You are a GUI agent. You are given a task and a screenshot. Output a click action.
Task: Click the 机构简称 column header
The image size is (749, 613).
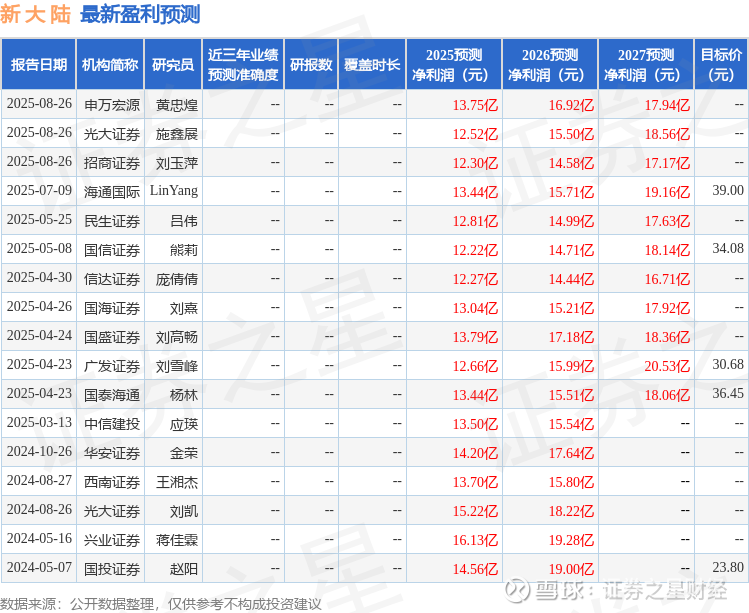[110, 65]
